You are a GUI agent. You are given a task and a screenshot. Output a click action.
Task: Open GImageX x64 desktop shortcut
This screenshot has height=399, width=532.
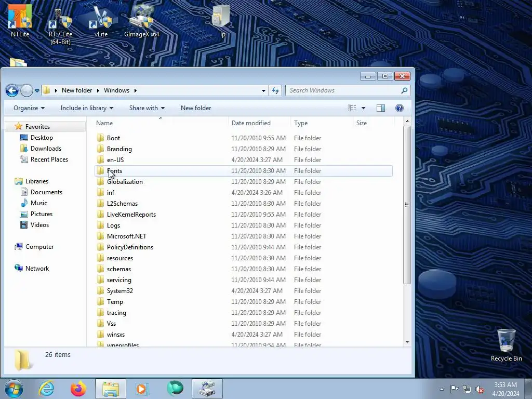(141, 21)
